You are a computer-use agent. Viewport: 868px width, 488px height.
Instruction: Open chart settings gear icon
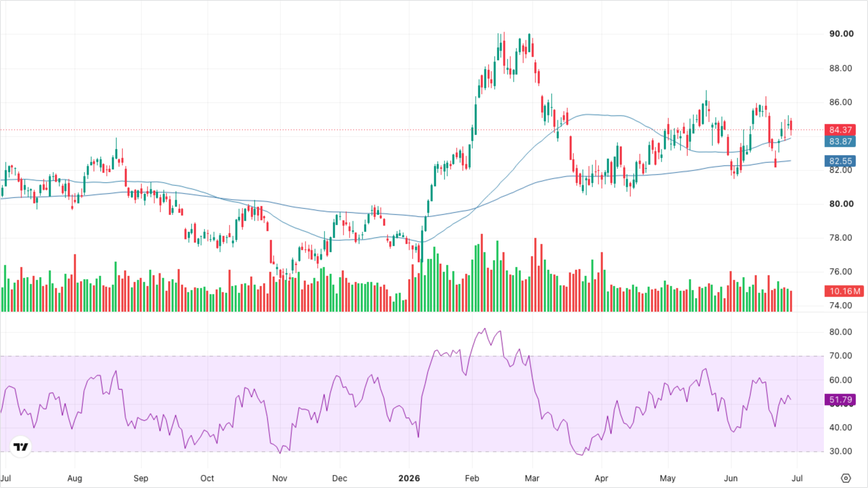[x=846, y=478]
